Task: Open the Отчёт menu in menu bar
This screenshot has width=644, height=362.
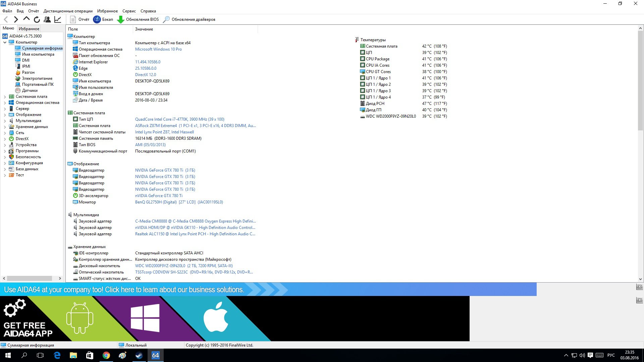Action: 34,11
